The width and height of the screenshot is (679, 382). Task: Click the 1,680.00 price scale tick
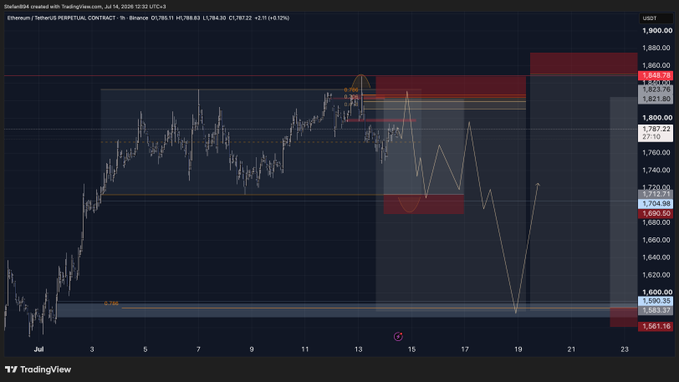pyautogui.click(x=657, y=222)
